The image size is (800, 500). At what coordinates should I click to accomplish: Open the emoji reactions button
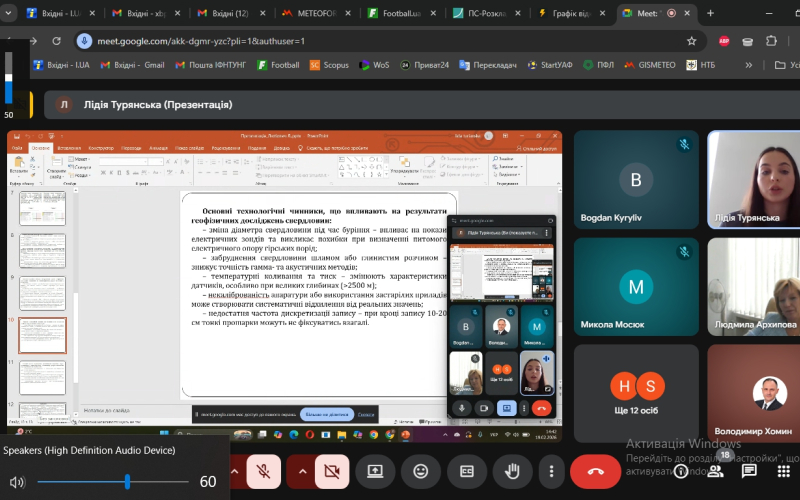[421, 470]
